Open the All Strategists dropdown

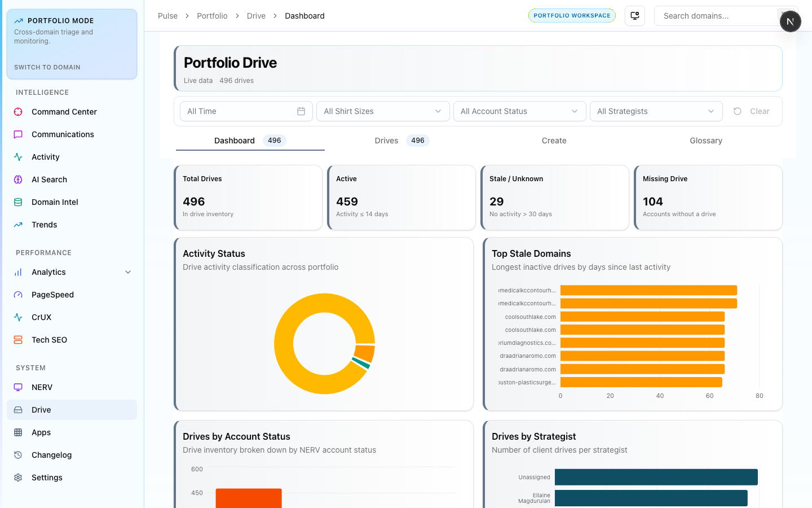coord(656,111)
